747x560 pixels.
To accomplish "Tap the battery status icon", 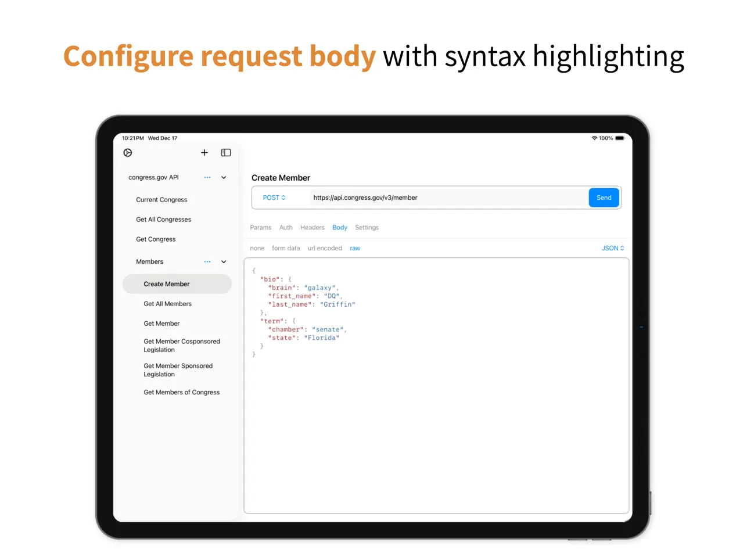I will (x=620, y=138).
